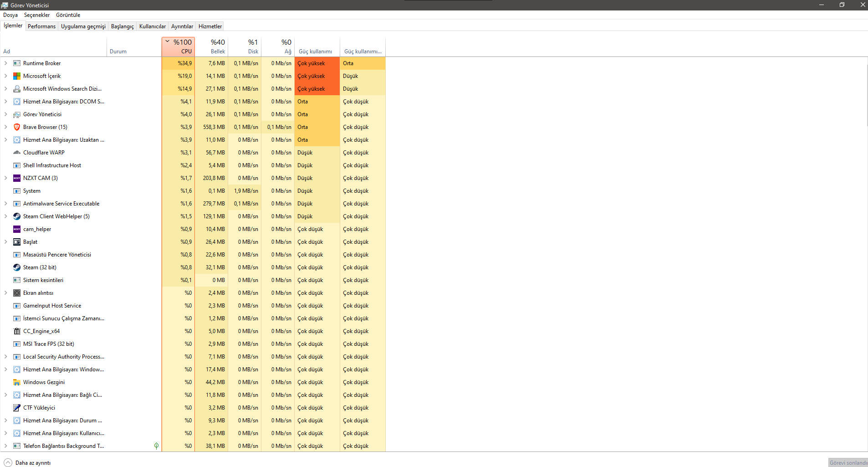Screen dimensions: 868x467
Task: Switch to the Başlangıç tab
Action: tap(123, 26)
